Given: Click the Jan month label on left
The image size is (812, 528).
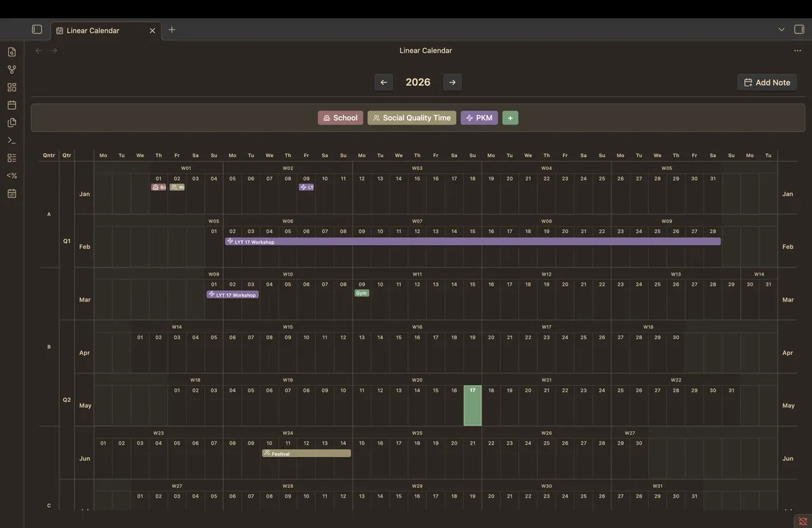Looking at the screenshot, I should pyautogui.click(x=85, y=194).
